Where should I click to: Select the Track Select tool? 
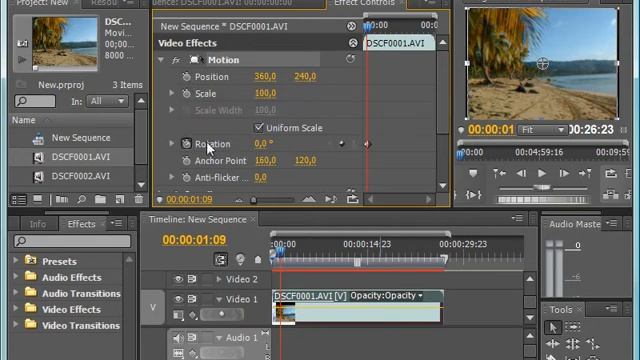click(573, 327)
